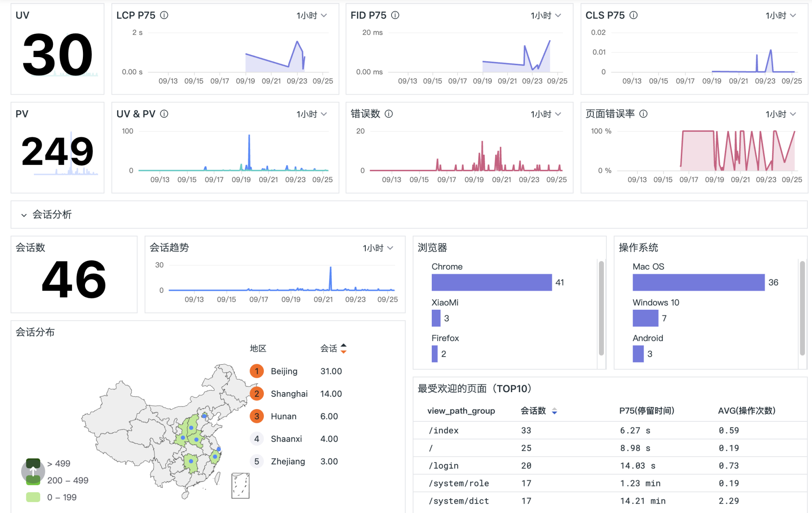Click the info icon next to FID P75

pyautogui.click(x=395, y=15)
